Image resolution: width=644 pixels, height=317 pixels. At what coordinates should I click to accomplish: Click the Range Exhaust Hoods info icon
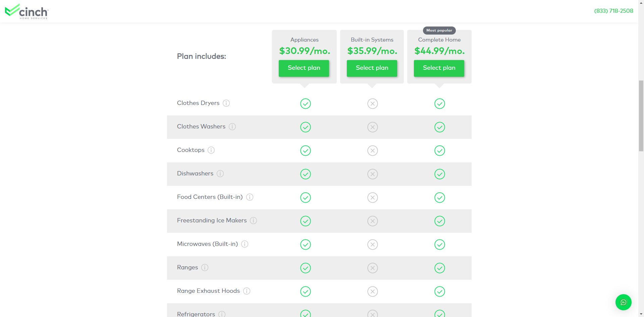tap(247, 291)
